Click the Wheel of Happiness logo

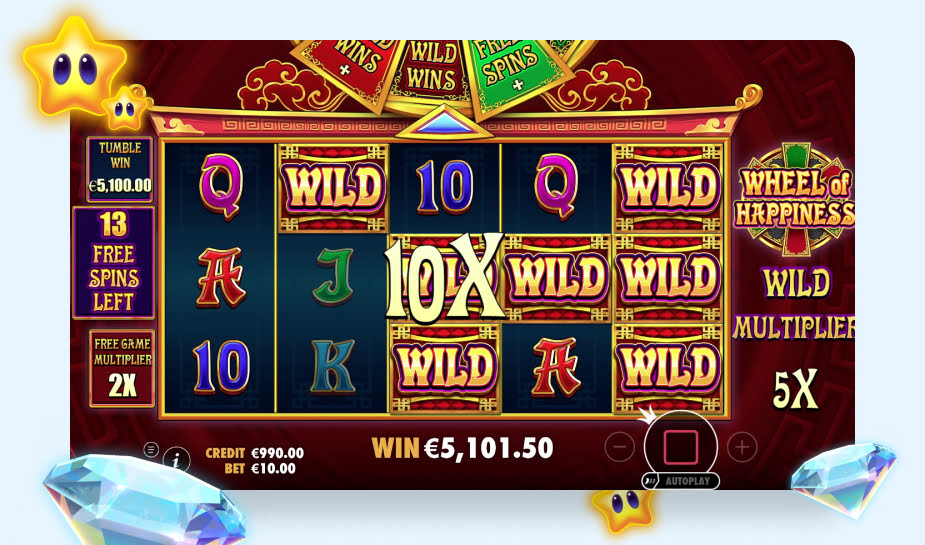pyautogui.click(x=794, y=199)
